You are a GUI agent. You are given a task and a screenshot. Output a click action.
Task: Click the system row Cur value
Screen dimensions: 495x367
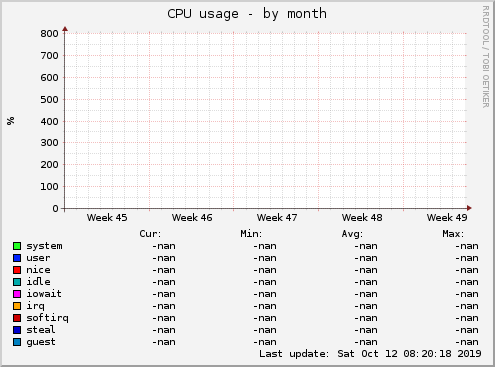click(x=164, y=246)
